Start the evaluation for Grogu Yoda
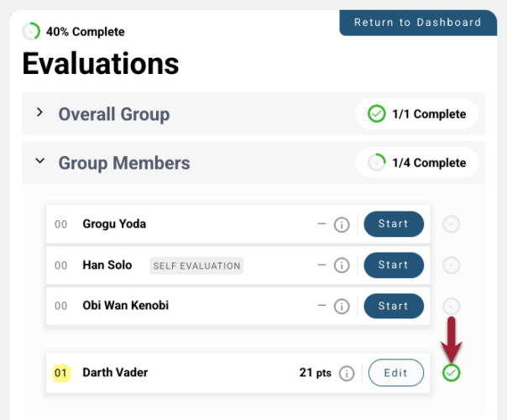This screenshot has width=507, height=420. pos(393,224)
